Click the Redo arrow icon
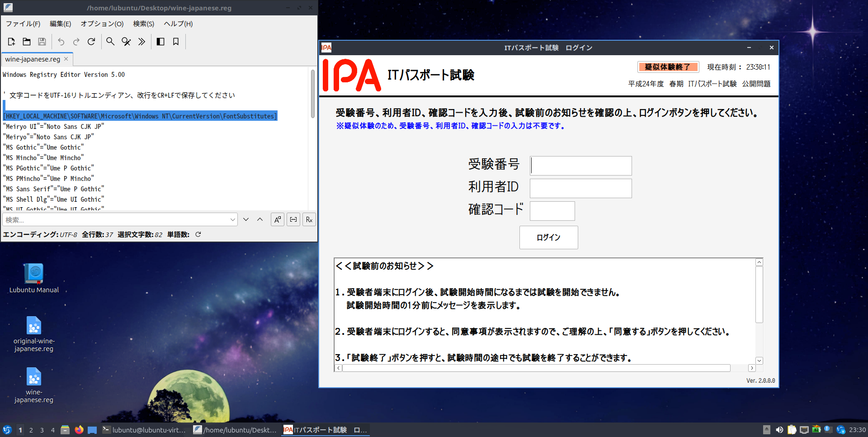The height and width of the screenshot is (437, 868). click(x=76, y=42)
